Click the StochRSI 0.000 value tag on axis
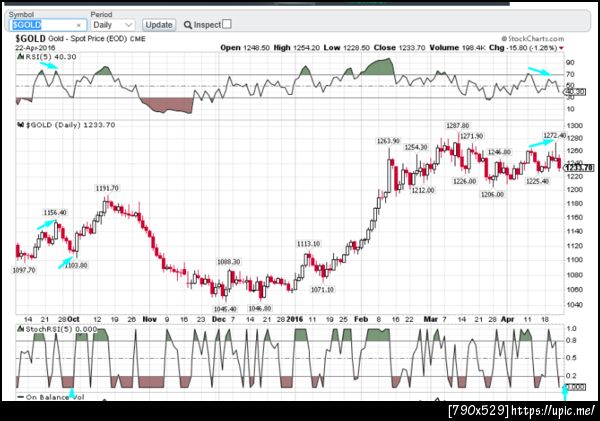The width and height of the screenshot is (600, 421). [575, 387]
